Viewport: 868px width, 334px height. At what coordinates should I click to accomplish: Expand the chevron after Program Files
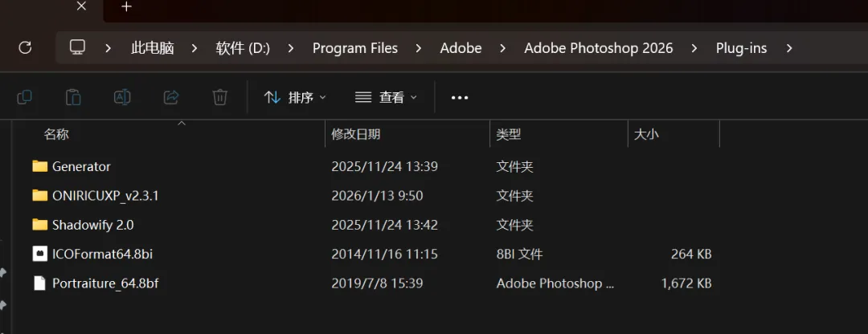click(419, 48)
